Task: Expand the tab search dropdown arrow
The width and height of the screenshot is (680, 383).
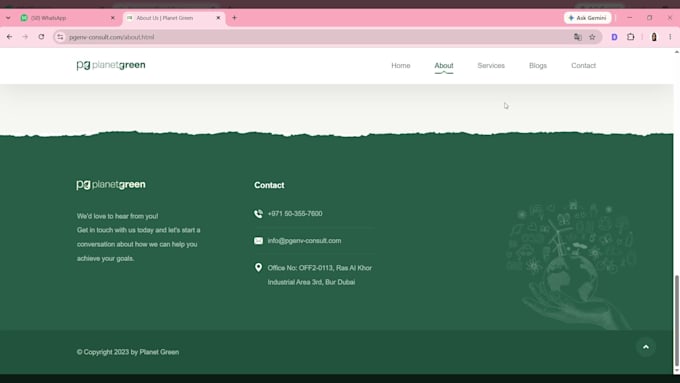Action: [8, 18]
